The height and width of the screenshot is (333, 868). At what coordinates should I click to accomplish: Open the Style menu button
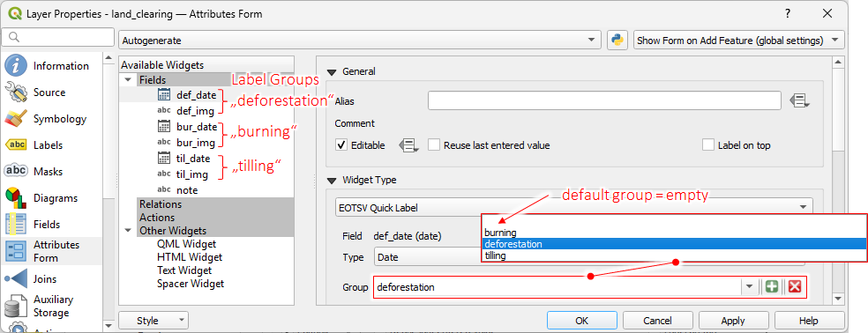click(x=153, y=321)
